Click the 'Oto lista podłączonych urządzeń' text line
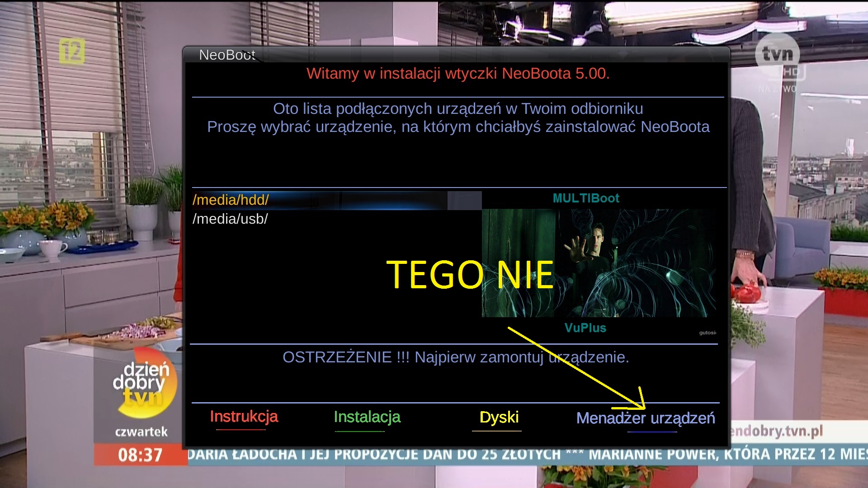Viewport: 868px width, 488px height. coord(458,109)
